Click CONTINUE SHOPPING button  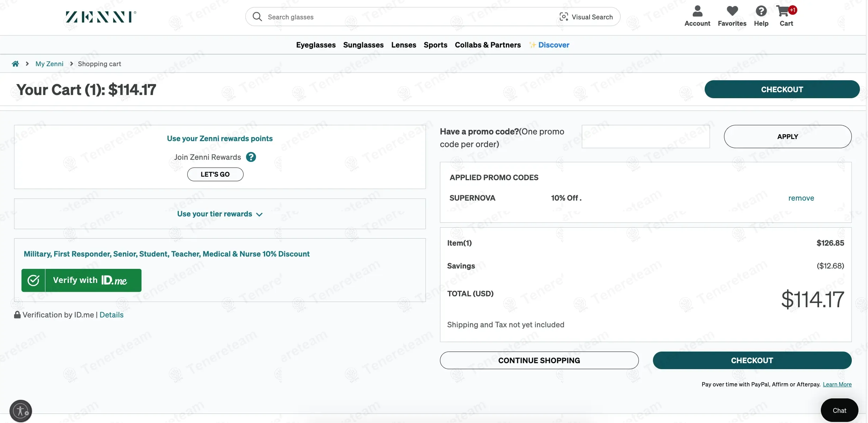pos(539,360)
